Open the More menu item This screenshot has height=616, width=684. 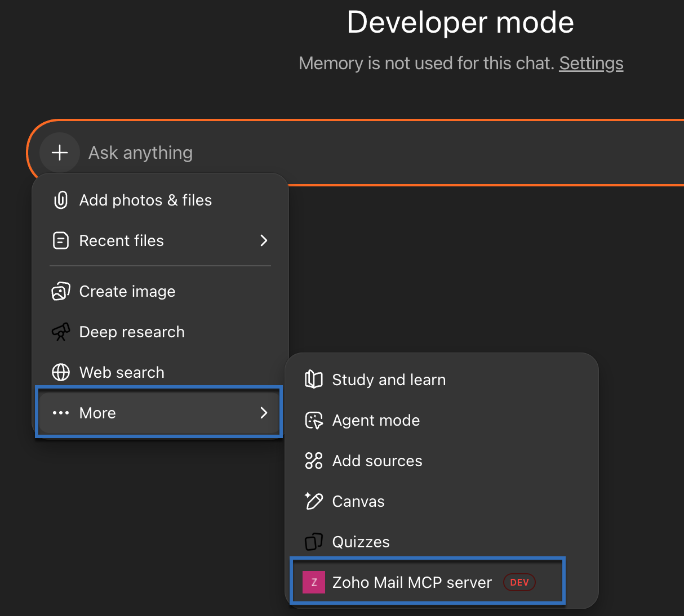pos(159,413)
